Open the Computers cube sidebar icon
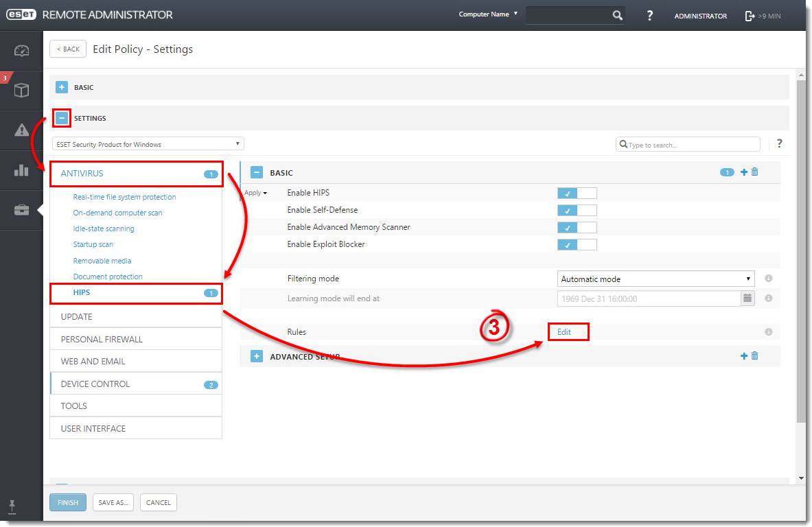The width and height of the screenshot is (812, 527). (x=21, y=91)
